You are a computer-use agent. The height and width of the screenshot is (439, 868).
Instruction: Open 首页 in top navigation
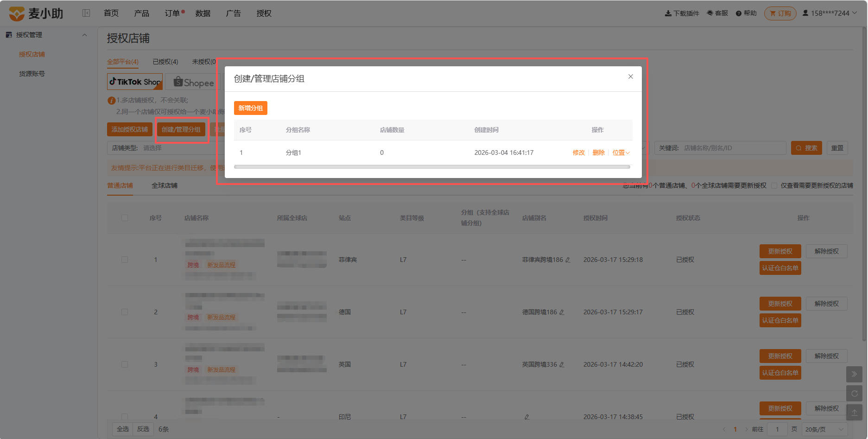(111, 13)
